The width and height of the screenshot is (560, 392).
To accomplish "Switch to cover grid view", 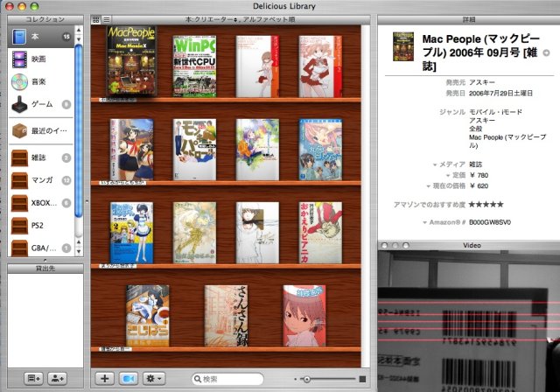I will click(96, 20).
